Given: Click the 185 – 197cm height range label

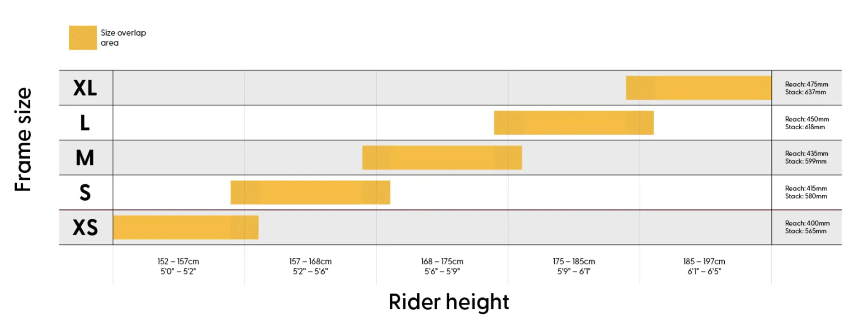Looking at the screenshot, I should coord(704,266).
